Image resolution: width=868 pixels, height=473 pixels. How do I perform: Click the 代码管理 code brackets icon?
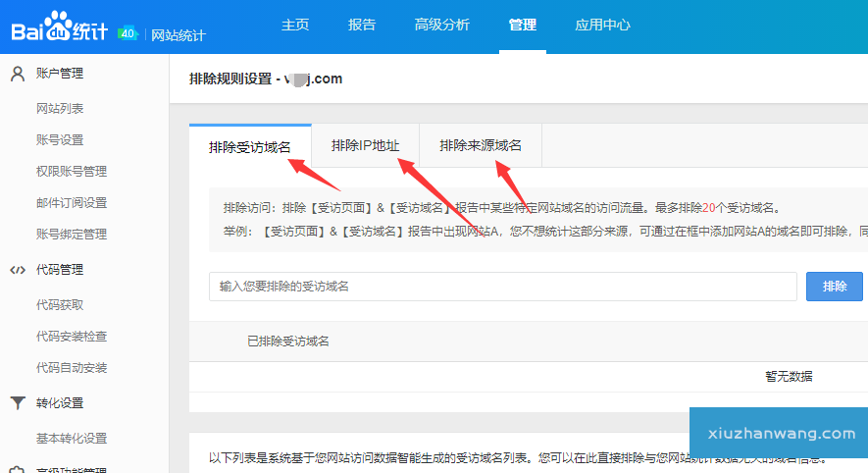click(x=17, y=270)
